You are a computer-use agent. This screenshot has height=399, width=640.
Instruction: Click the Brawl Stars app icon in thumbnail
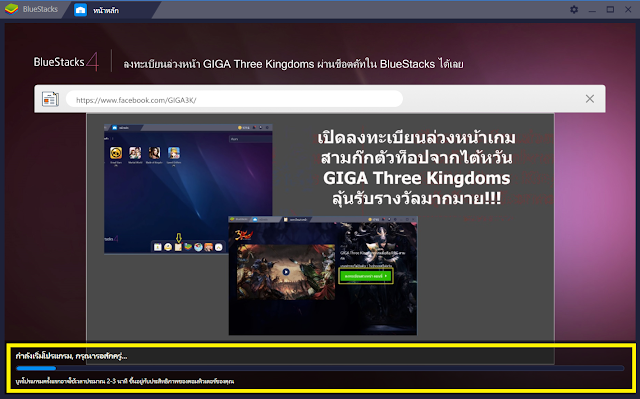point(116,153)
